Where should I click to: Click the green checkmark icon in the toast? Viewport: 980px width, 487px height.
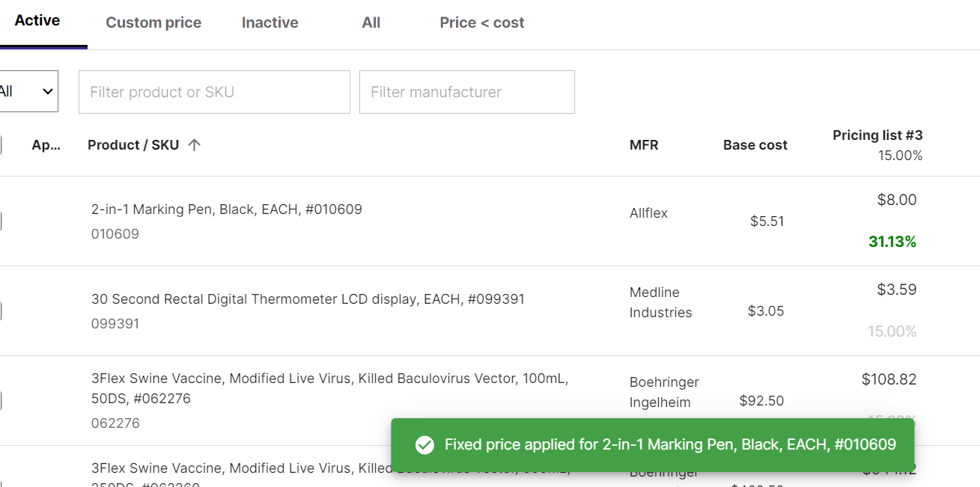[424, 444]
